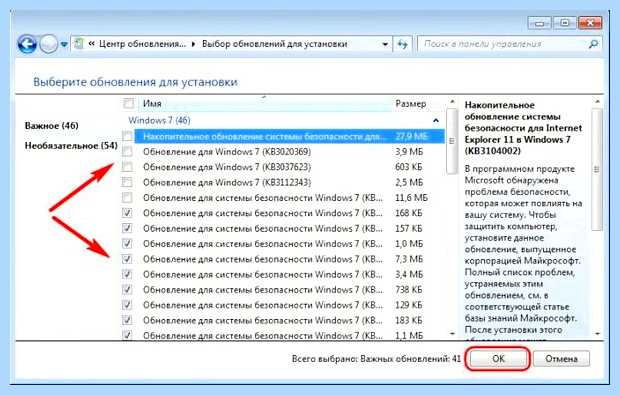
Task: Tick the Накопительное обновление 27,9 МБ checkbox
Action: (x=127, y=136)
